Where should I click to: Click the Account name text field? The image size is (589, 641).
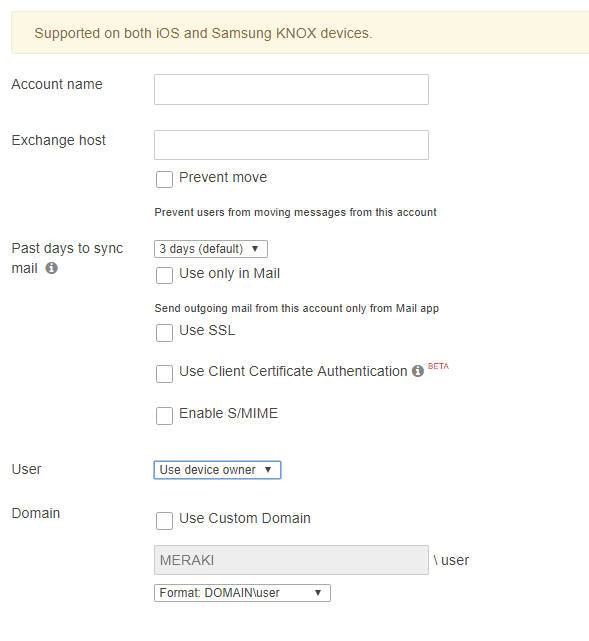[x=291, y=90]
